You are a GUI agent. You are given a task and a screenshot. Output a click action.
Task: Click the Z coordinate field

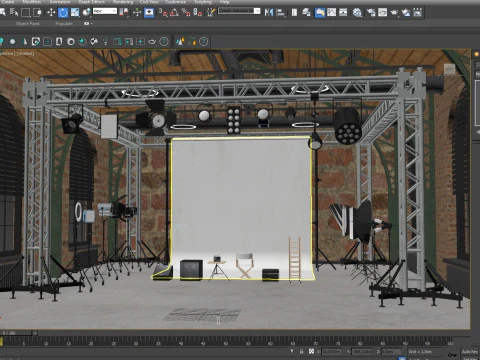391,351
